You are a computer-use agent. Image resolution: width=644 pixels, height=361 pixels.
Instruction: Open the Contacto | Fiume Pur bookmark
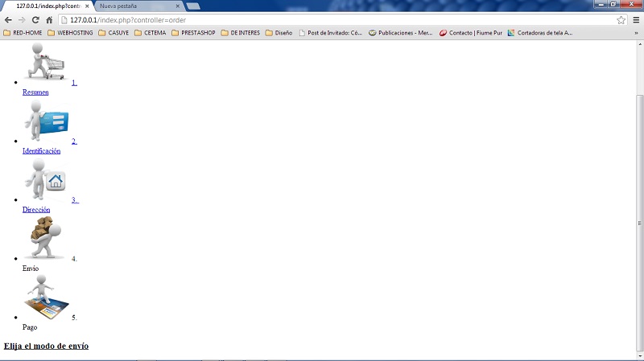[x=471, y=33]
